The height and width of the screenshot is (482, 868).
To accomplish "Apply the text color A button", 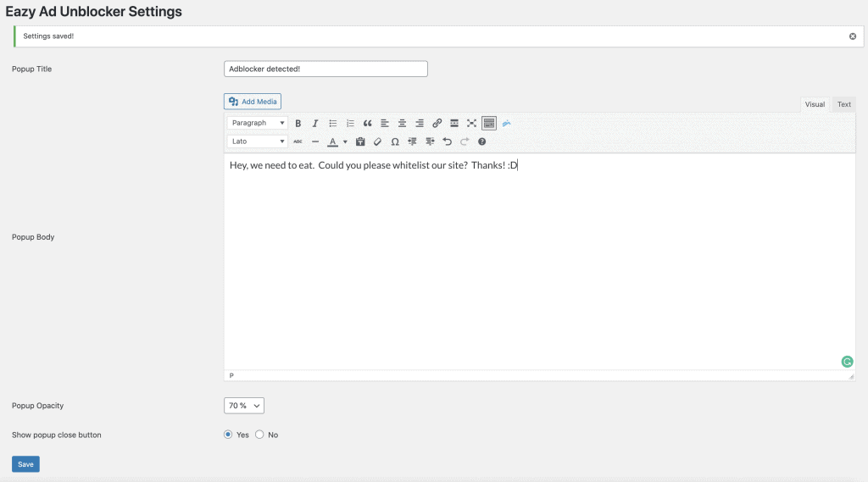I will coord(332,141).
